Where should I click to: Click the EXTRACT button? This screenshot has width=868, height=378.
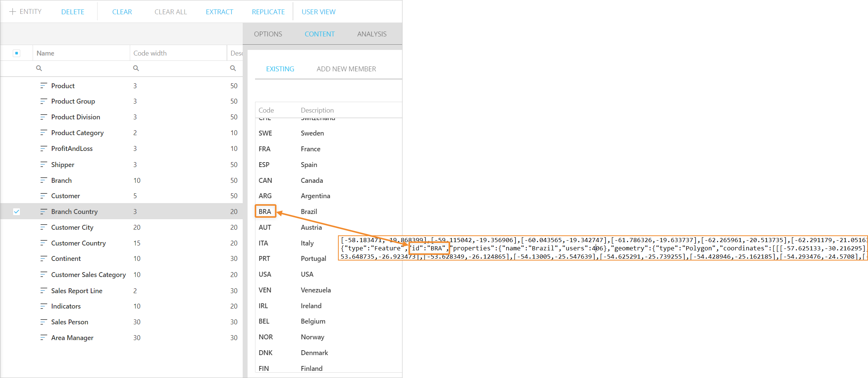(219, 12)
